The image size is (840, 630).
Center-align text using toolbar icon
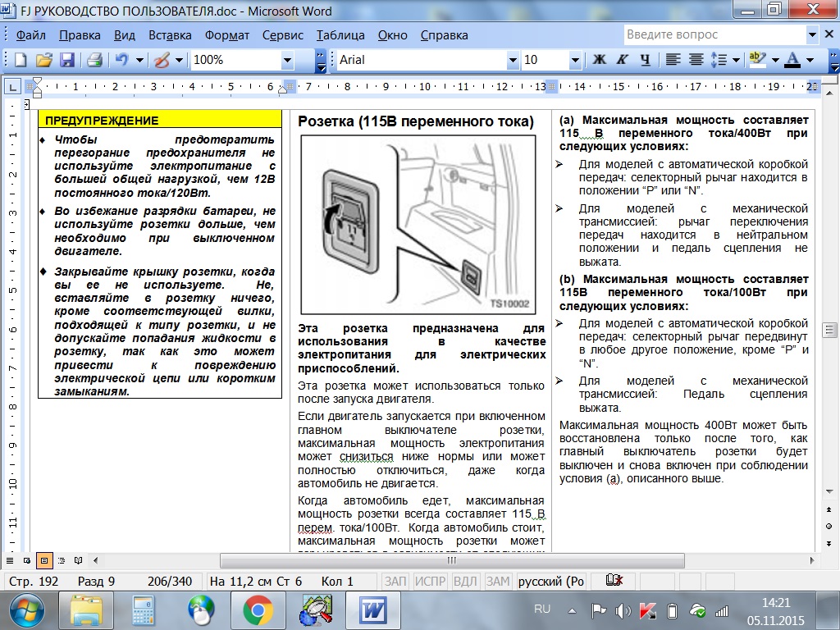tap(696, 60)
